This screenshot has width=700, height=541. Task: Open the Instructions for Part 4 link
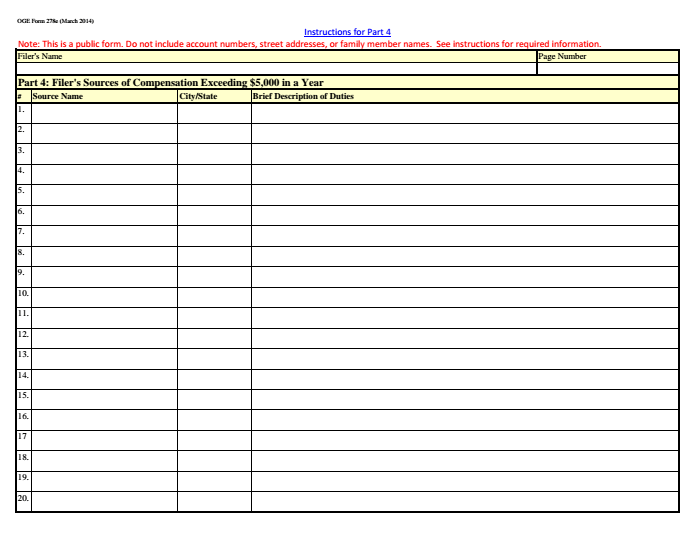point(347,32)
